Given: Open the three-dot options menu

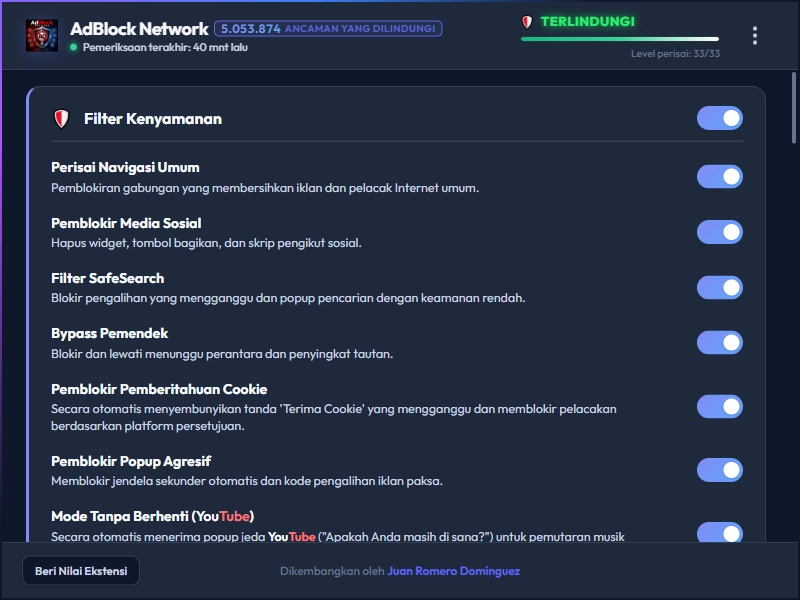Looking at the screenshot, I should click(x=755, y=36).
